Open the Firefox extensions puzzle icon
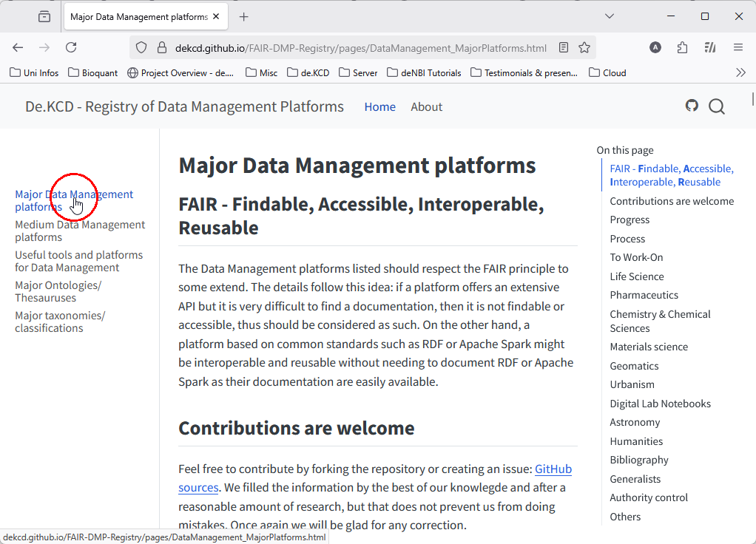Image resolution: width=756 pixels, height=544 pixels. point(682,47)
